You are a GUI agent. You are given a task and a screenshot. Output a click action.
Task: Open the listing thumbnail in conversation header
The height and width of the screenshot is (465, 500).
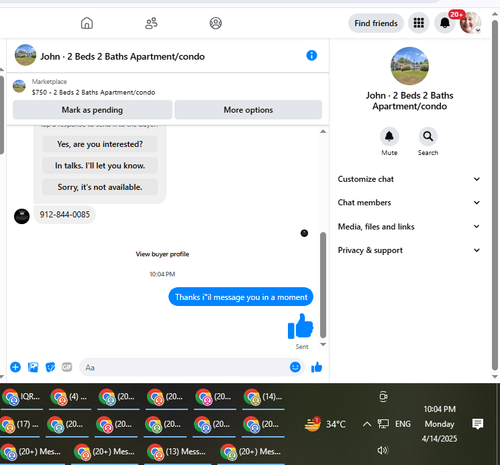click(25, 55)
